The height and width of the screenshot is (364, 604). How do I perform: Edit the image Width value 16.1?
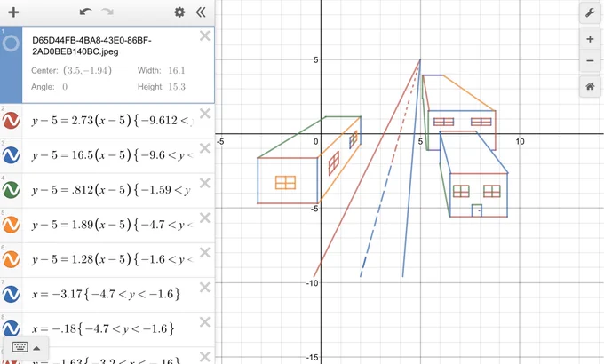(x=177, y=70)
